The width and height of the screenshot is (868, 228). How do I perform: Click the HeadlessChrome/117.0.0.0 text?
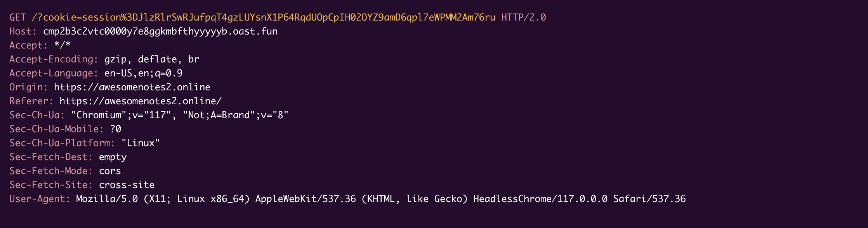click(540, 199)
